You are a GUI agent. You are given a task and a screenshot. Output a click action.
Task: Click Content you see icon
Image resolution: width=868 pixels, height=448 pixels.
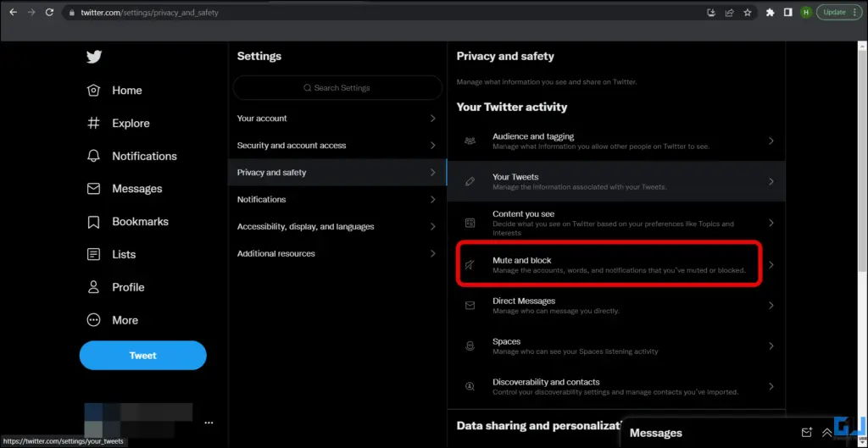point(470,223)
